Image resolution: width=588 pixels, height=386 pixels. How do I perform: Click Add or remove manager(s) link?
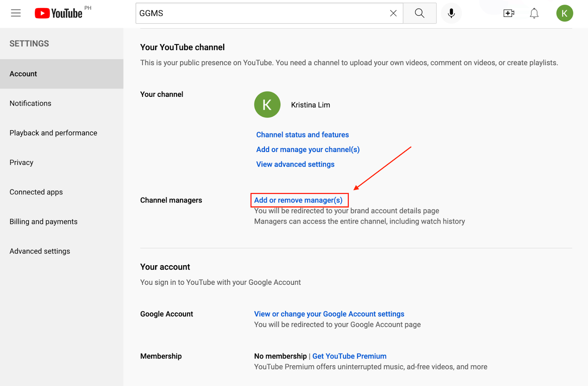298,200
